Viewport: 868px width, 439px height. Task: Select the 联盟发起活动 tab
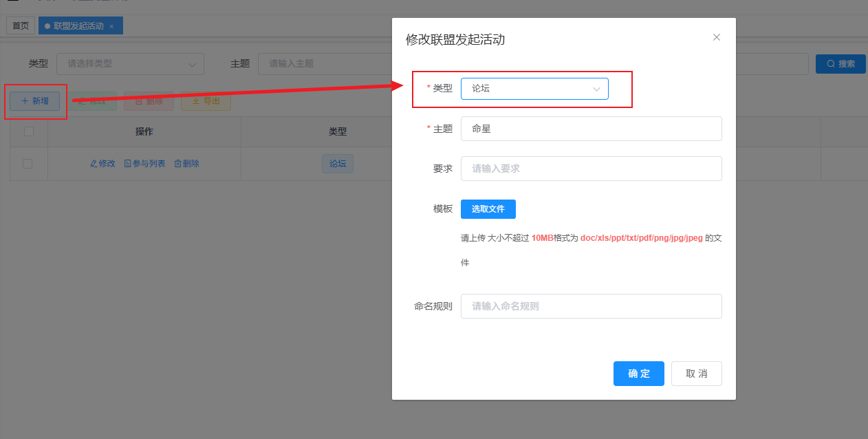(x=78, y=26)
